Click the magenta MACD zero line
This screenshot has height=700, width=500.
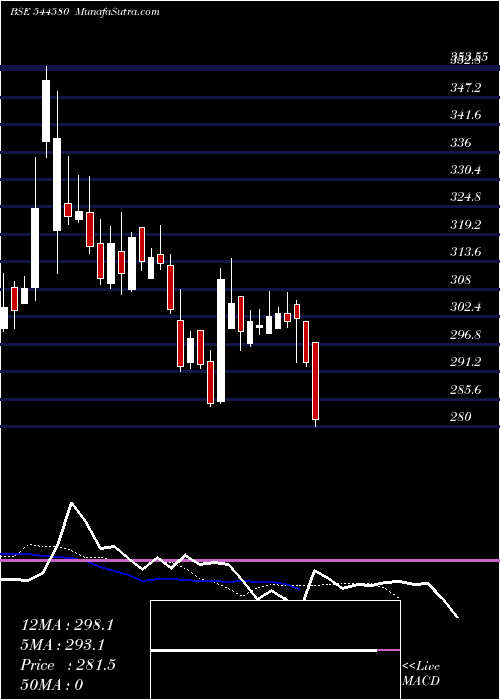click(250, 560)
